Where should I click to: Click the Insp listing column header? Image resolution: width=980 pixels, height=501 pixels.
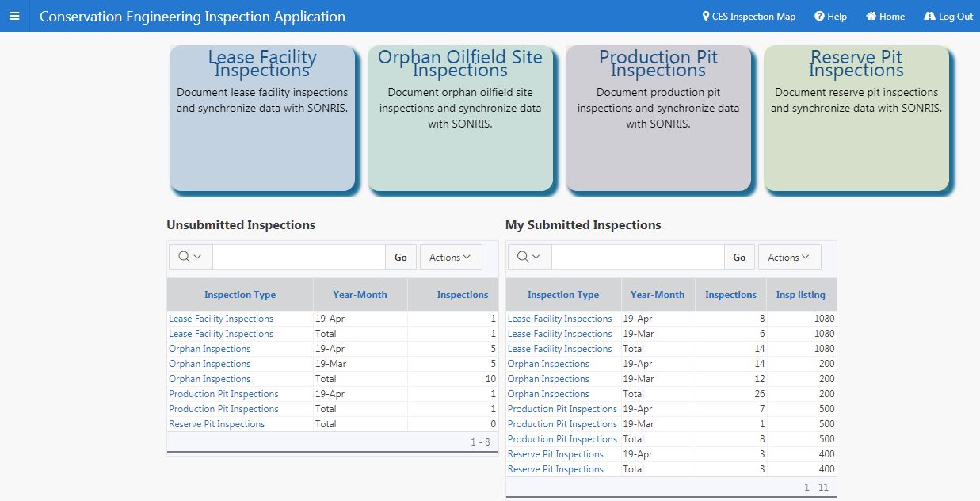(x=800, y=295)
